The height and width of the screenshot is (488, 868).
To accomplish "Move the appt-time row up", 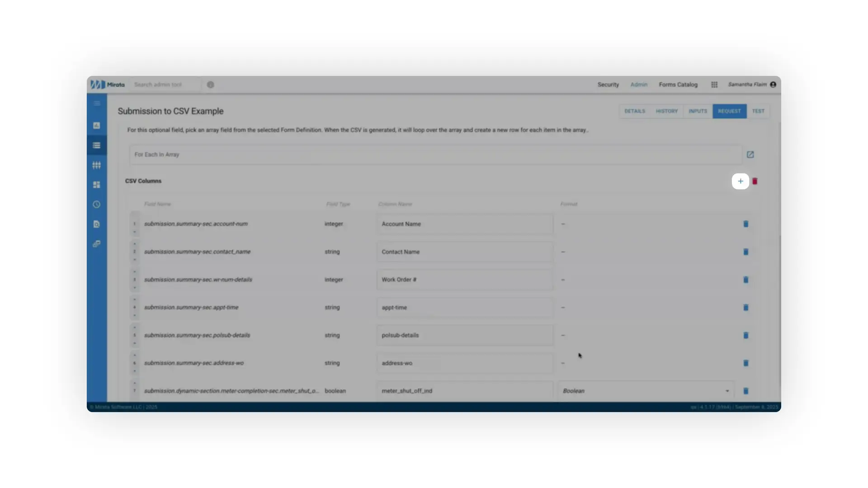I will 135,299.
